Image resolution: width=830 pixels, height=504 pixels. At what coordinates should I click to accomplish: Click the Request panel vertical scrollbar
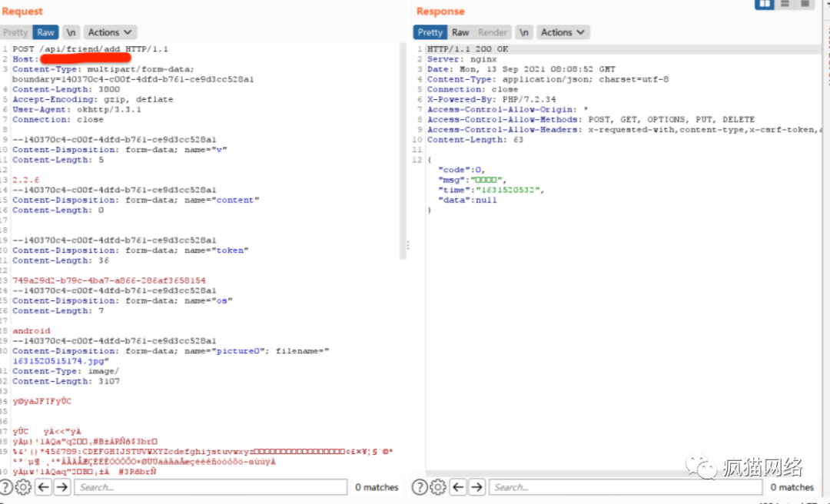[403, 152]
